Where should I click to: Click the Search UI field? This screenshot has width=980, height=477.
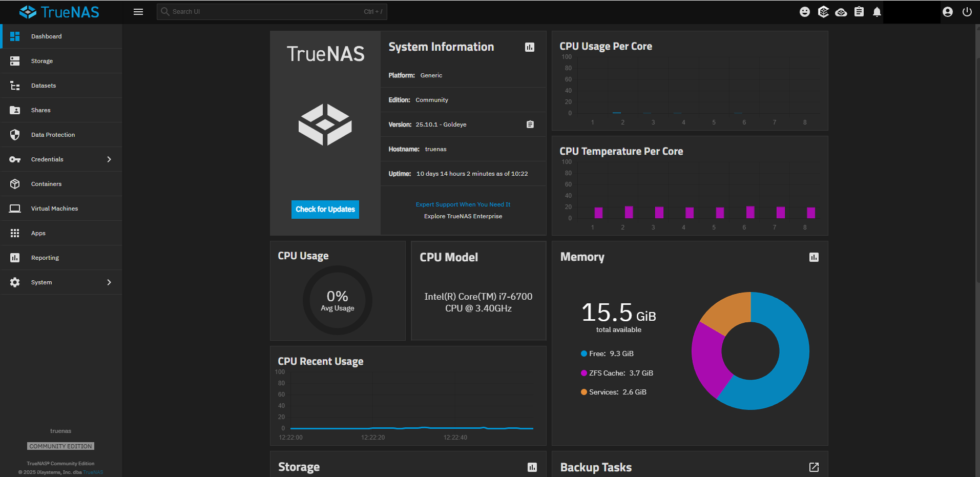pos(272,12)
